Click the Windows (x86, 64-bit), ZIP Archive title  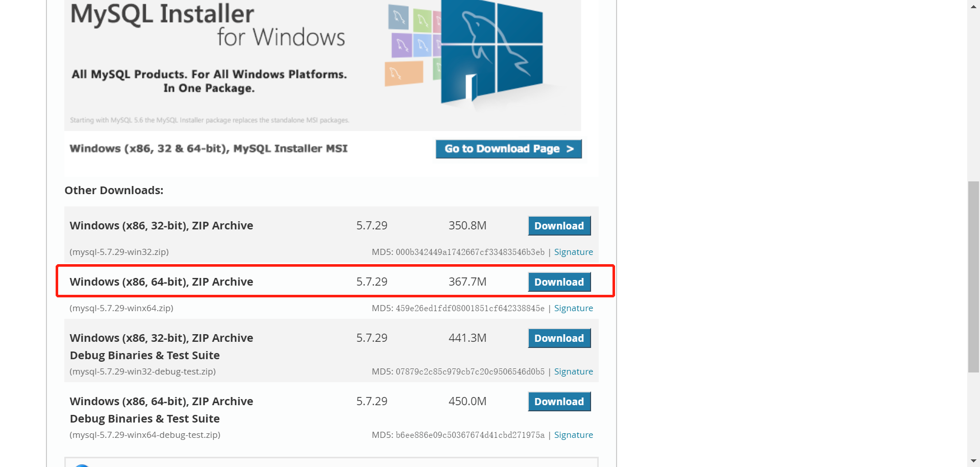point(161,282)
